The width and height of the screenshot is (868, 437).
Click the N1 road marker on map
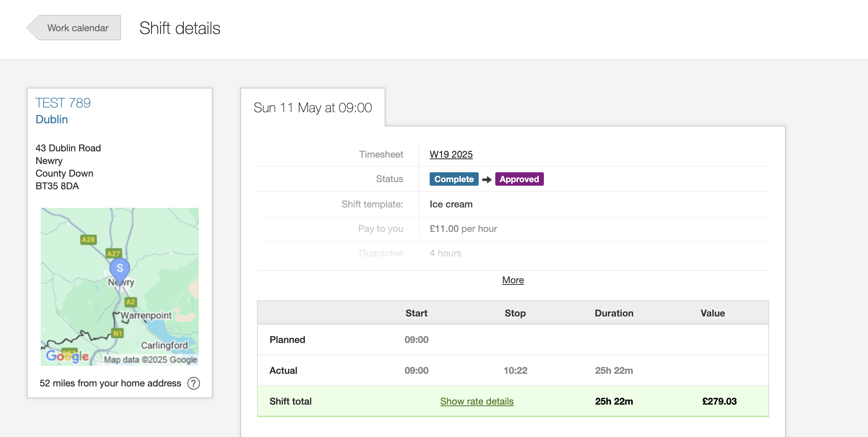point(117,333)
